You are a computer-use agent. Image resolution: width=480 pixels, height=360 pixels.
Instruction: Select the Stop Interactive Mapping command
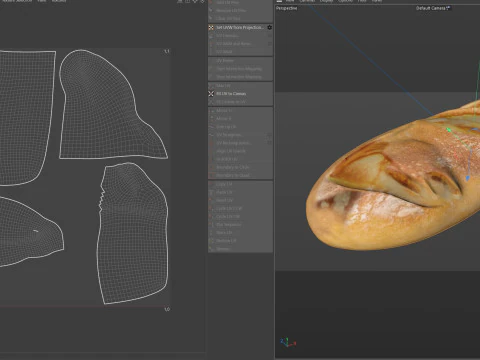pyautogui.click(x=240, y=77)
